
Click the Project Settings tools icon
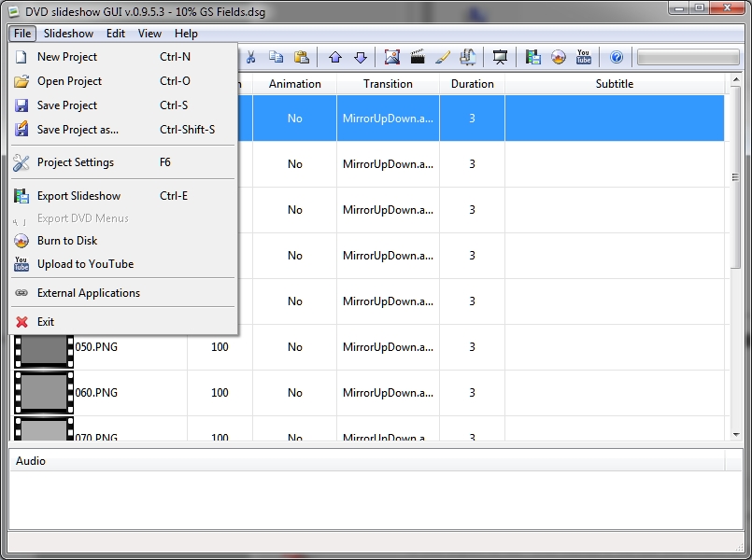[21, 162]
